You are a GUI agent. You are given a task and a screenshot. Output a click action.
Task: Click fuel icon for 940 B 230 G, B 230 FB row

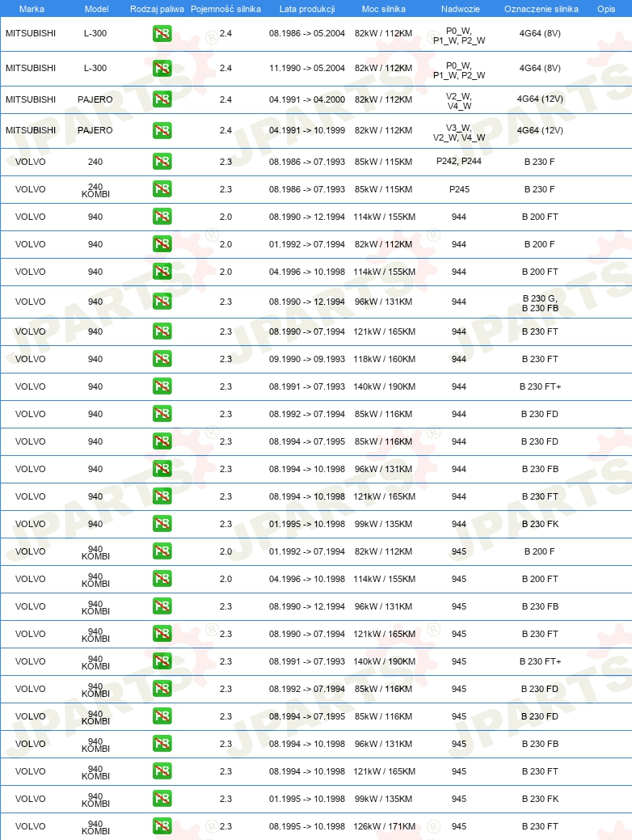coord(162,302)
